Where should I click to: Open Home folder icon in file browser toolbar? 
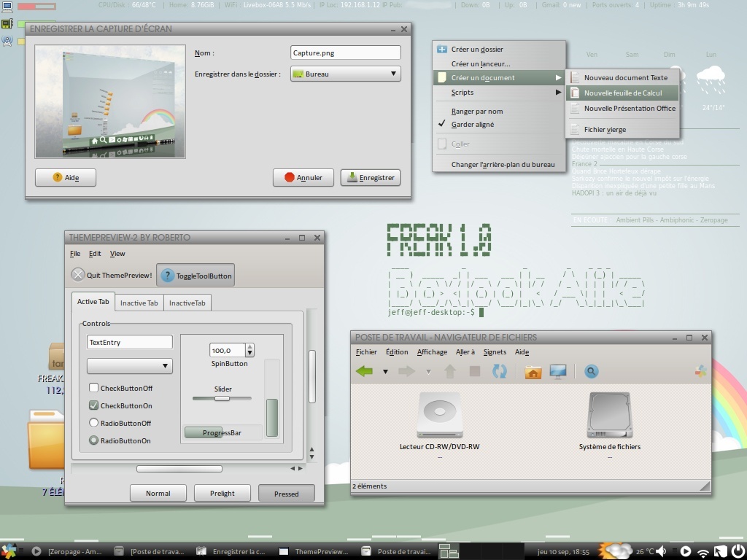coord(533,371)
